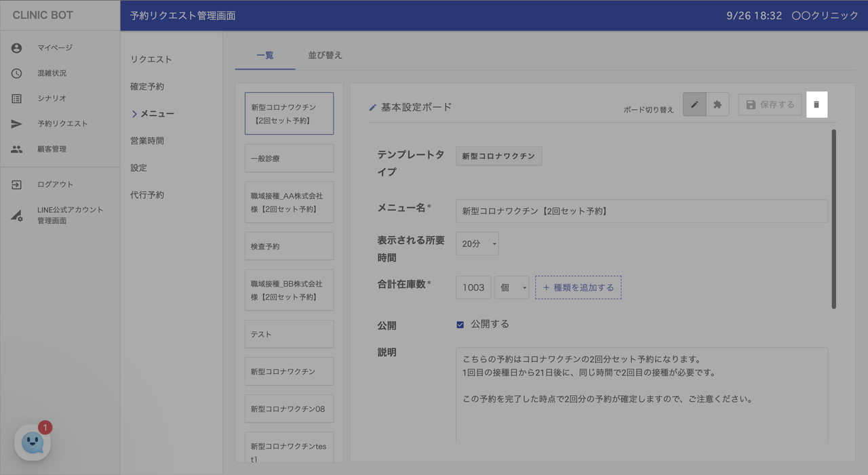Click the 種類を追加する button
This screenshot has height=475, width=868.
[x=578, y=287]
